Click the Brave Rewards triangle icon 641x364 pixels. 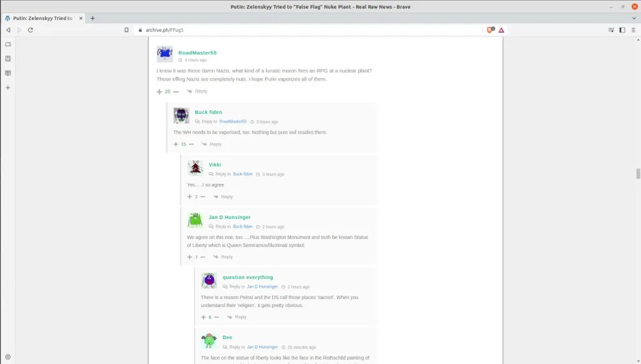(x=501, y=30)
